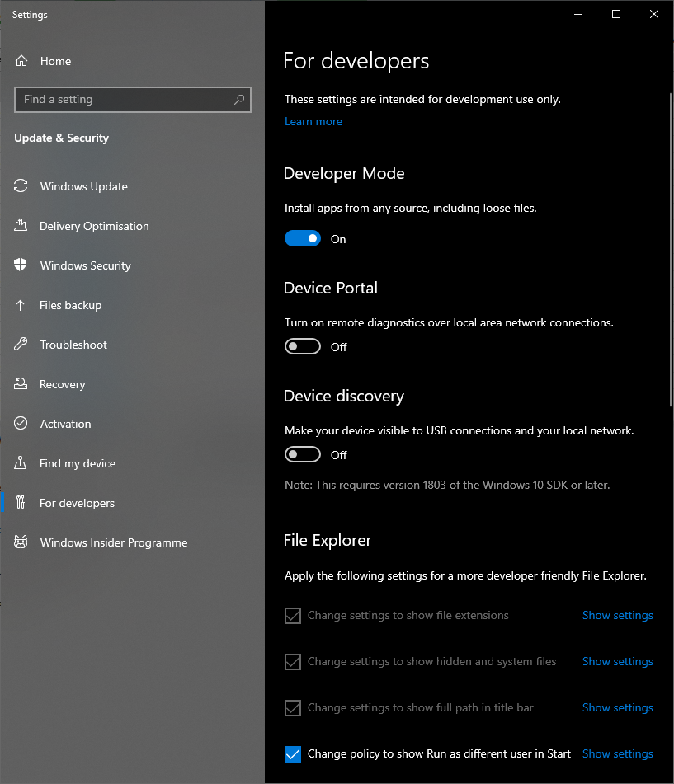
Task: Open Show settings for file extensions
Action: point(617,615)
